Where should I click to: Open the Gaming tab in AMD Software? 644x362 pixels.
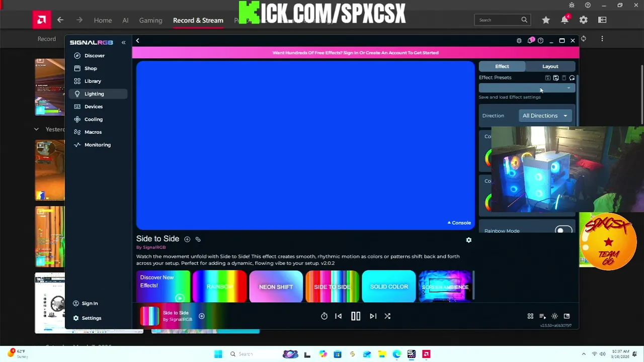150,20
